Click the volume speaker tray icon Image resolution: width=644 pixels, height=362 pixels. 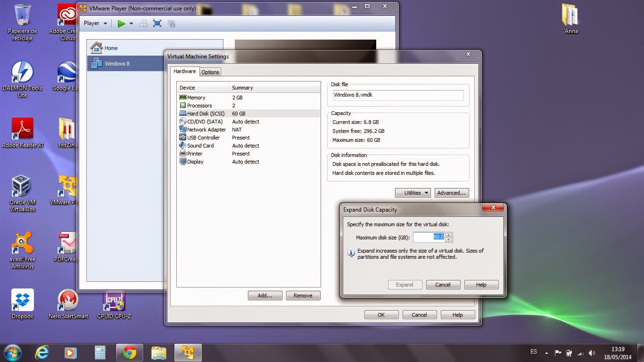coord(592,353)
